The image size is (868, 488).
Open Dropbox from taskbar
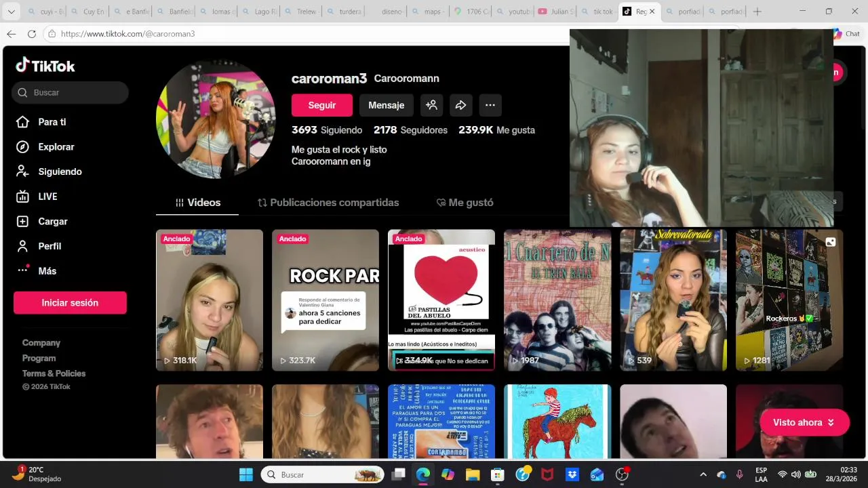[x=572, y=474]
